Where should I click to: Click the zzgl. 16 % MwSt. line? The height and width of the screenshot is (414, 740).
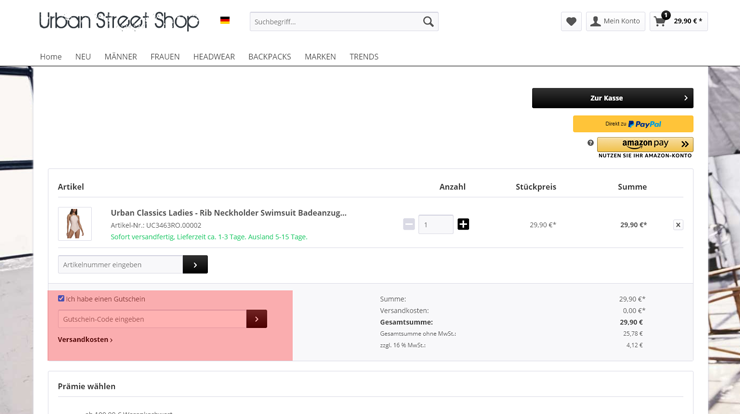(x=403, y=345)
